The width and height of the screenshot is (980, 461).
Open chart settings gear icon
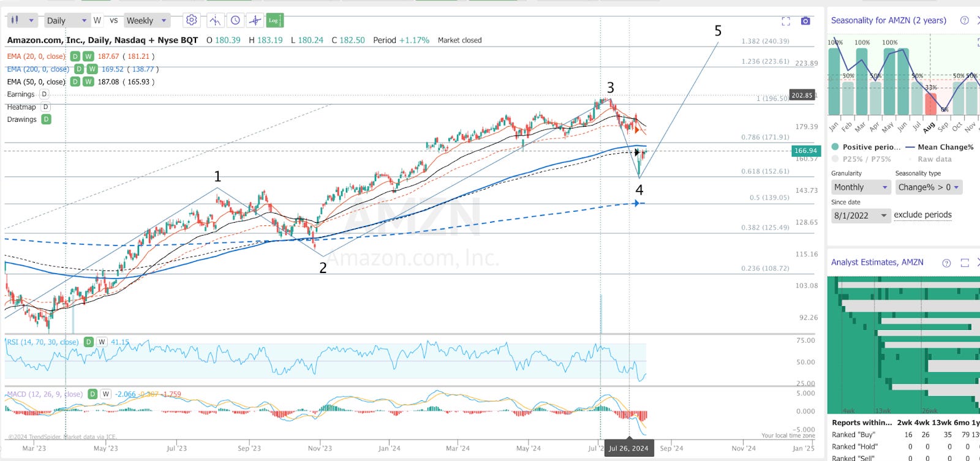192,20
